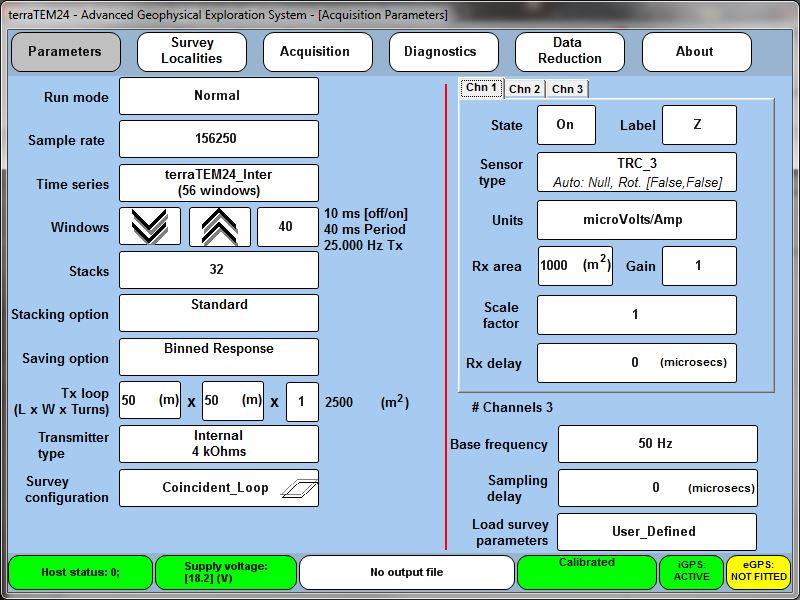Viewport: 800px width, 600px height.
Task: Click the iGPS ACTIVE indicator
Action: coord(692,572)
